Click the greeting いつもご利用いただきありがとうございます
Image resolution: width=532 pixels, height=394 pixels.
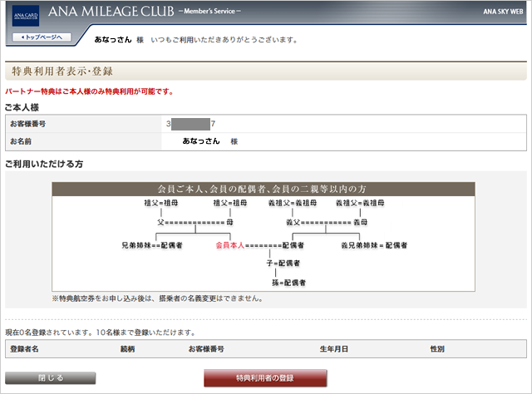tap(224, 40)
